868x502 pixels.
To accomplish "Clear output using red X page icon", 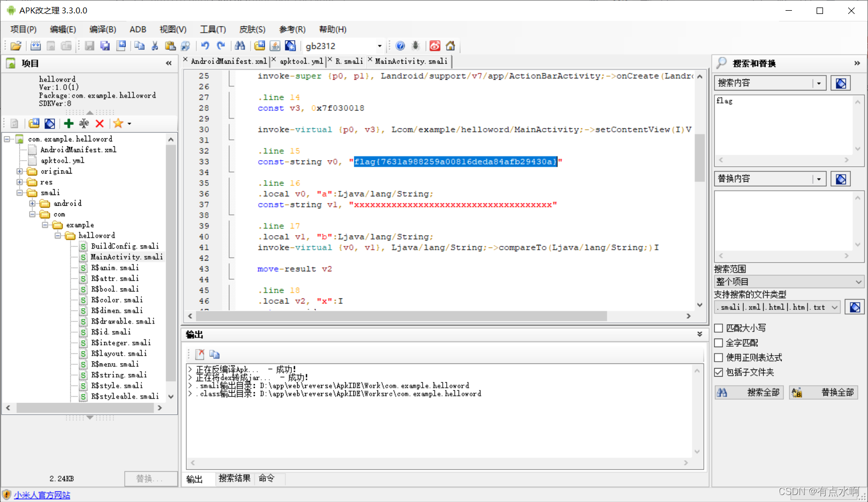I will 200,354.
